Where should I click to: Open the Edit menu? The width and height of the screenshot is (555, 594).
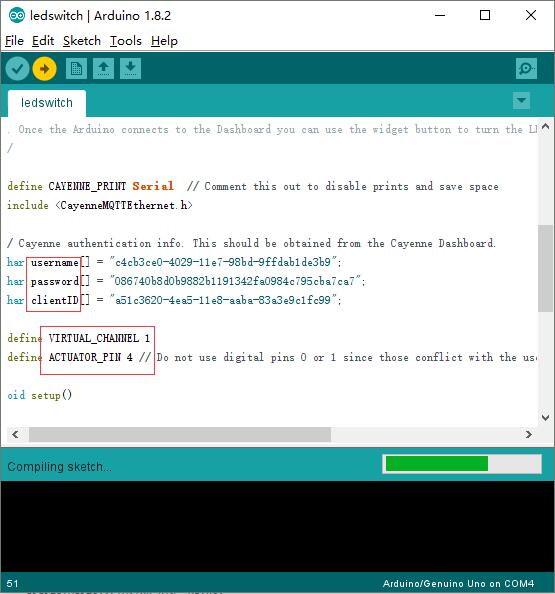[43, 41]
